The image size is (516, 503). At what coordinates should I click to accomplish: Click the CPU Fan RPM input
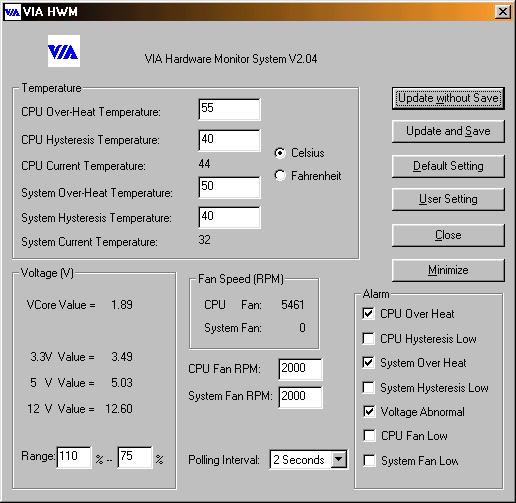coord(300,369)
